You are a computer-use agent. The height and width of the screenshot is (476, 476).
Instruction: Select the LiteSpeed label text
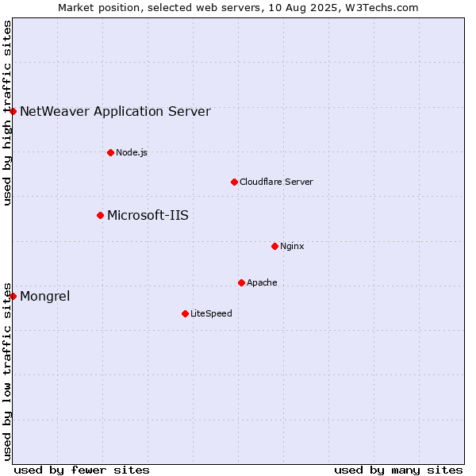[211, 313]
